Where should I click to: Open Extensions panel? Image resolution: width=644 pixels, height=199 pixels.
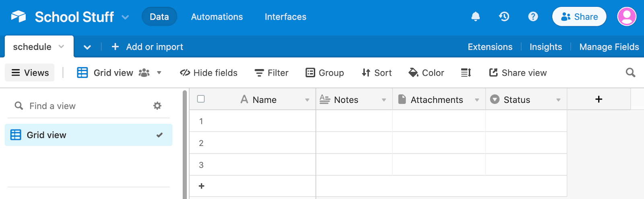coord(490,47)
